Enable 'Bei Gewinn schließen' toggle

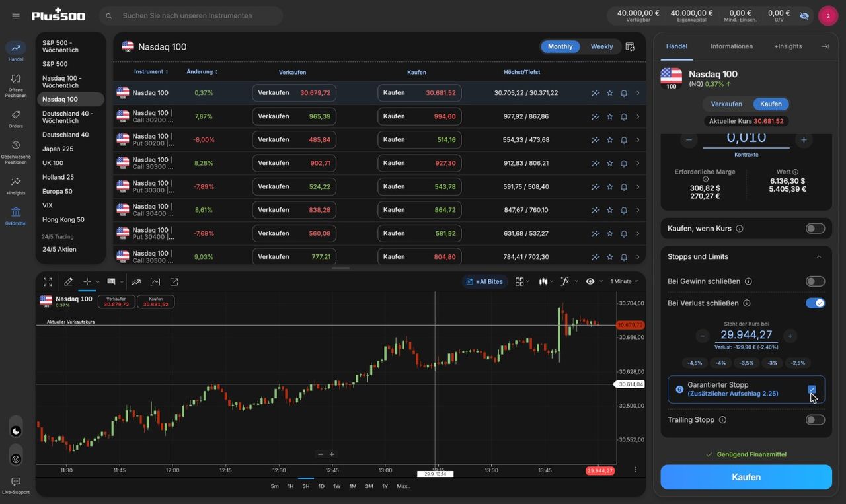pos(815,281)
